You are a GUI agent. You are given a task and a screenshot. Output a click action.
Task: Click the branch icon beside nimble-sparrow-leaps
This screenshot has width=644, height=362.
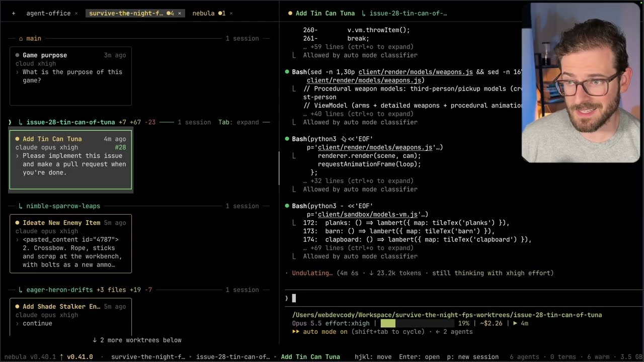pyautogui.click(x=21, y=206)
